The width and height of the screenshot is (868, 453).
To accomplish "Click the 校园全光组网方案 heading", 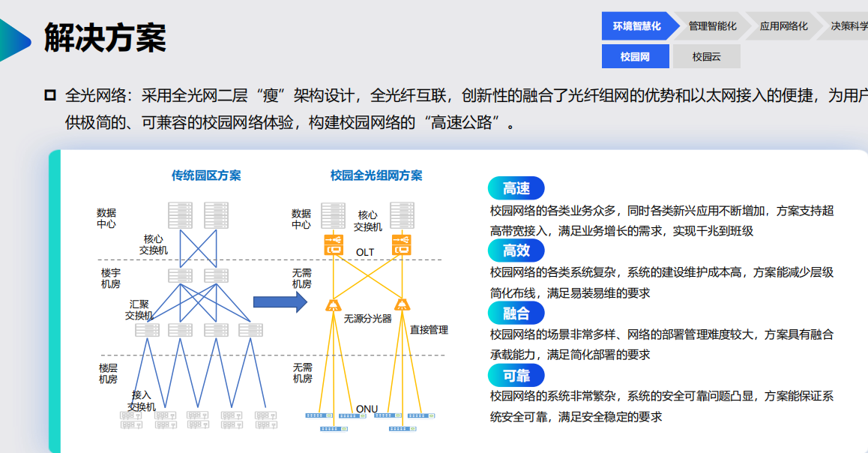I will click(x=376, y=175).
